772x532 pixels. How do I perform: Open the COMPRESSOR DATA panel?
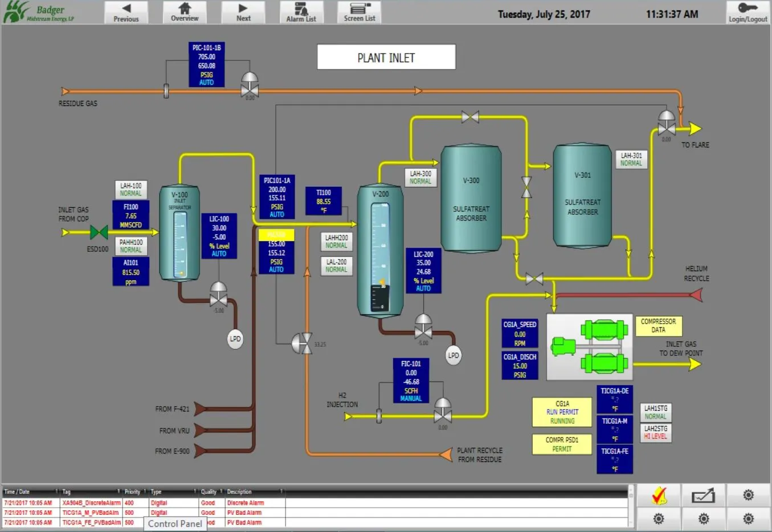pos(659,326)
